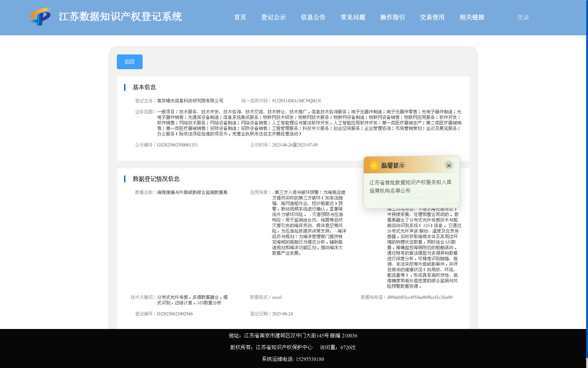Screen dimensions: 588x368
Task: Select the hash value d09debf65cc4954ae80f8ccf1c3fea89
Action: pyautogui.click(x=420, y=297)
